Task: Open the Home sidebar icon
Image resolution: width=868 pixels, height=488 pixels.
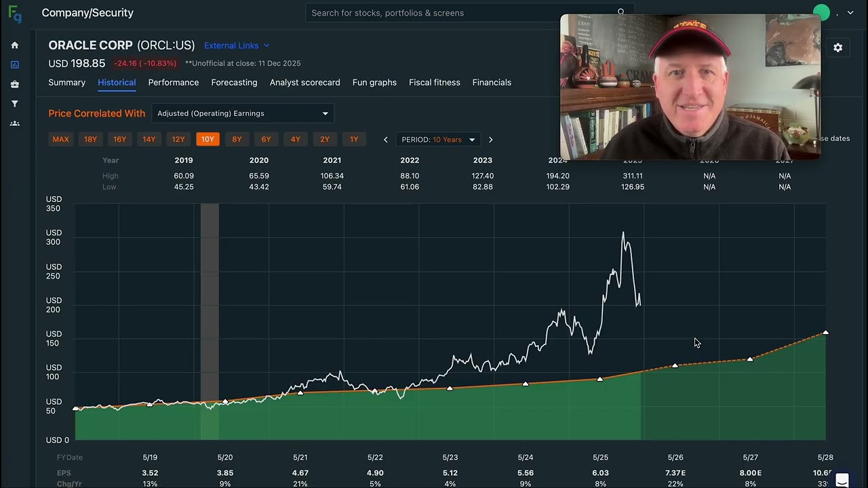Action: click(x=15, y=45)
